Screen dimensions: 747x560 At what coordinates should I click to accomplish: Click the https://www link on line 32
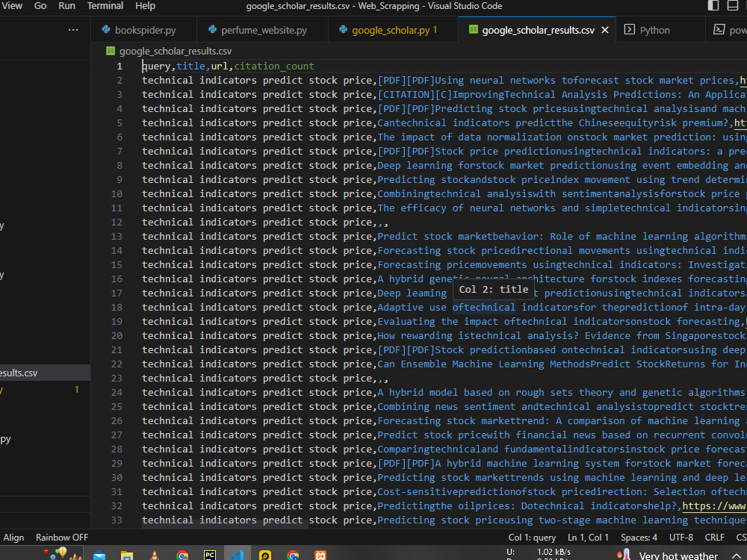tap(715, 506)
